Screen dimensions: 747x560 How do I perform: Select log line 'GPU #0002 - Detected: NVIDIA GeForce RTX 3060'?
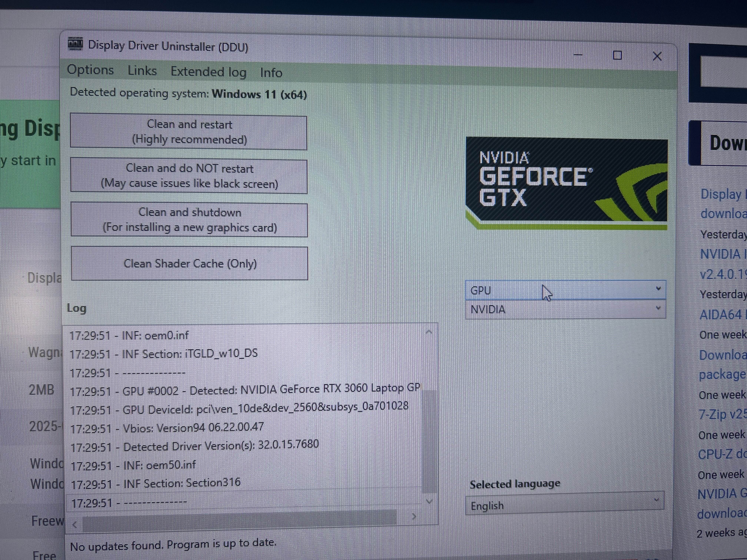pyautogui.click(x=245, y=390)
